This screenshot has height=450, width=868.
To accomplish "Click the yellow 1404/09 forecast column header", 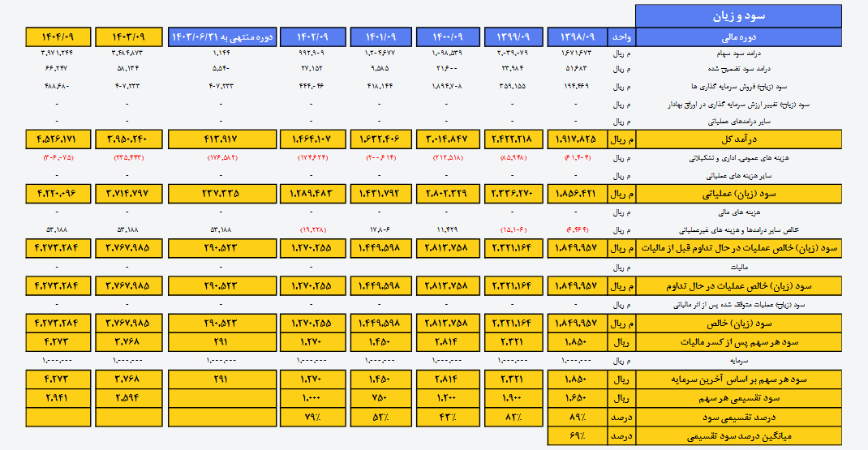I will click(58, 37).
